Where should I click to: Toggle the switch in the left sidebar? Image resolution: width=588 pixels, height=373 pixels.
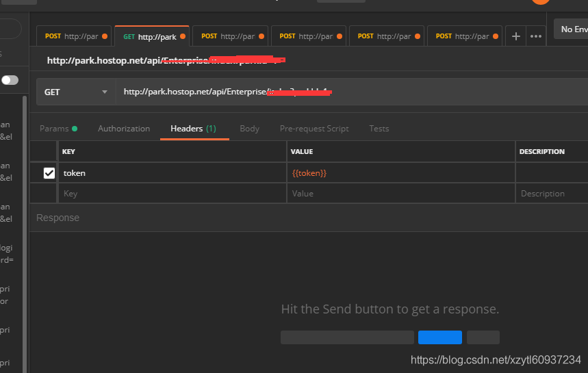[x=10, y=80]
